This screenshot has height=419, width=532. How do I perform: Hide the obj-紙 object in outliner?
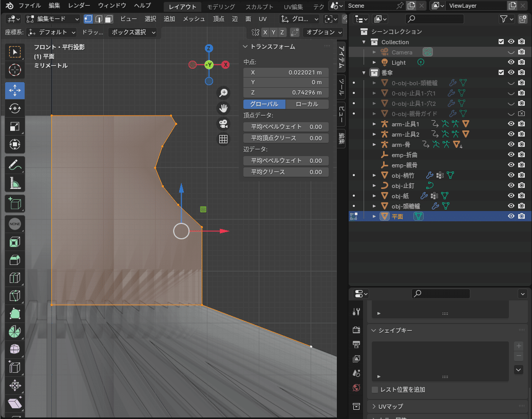click(511, 196)
